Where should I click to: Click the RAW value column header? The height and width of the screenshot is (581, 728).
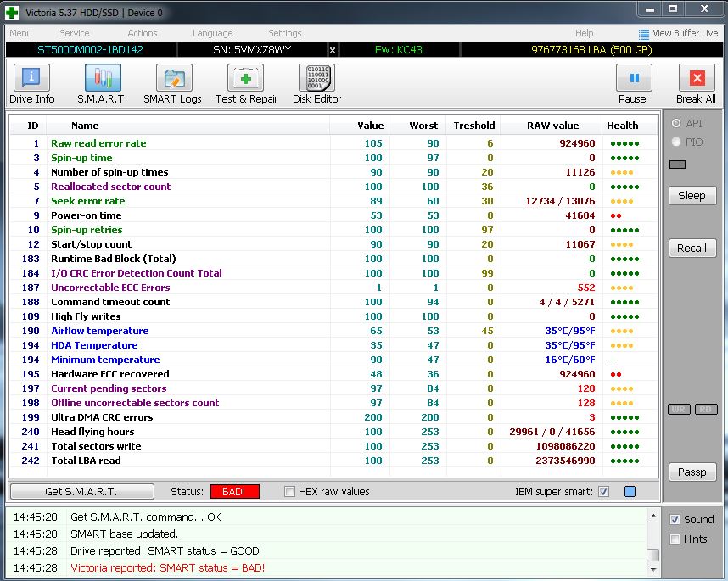[552, 126]
